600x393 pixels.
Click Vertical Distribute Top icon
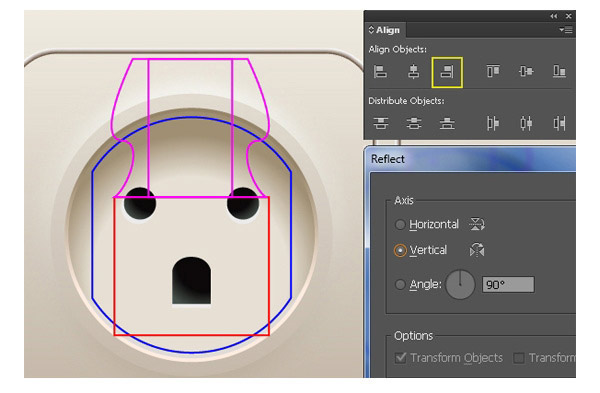pos(380,123)
